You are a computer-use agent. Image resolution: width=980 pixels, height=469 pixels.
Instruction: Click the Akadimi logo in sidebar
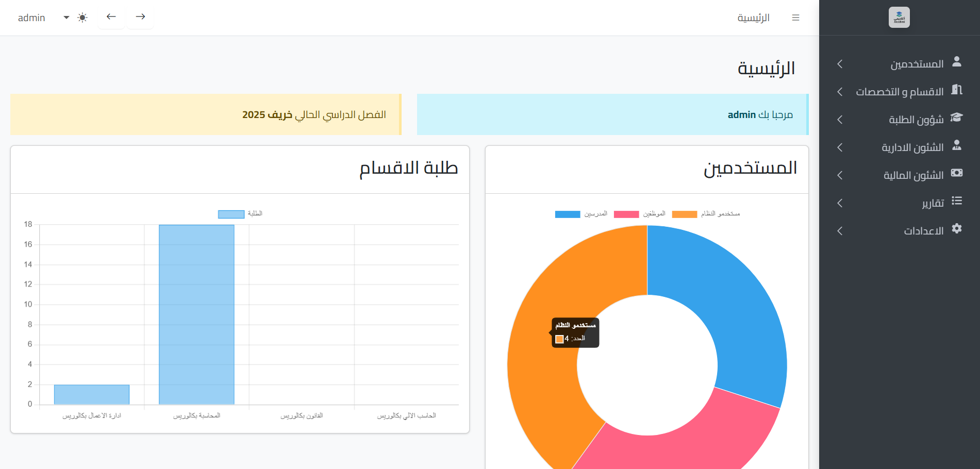(899, 18)
